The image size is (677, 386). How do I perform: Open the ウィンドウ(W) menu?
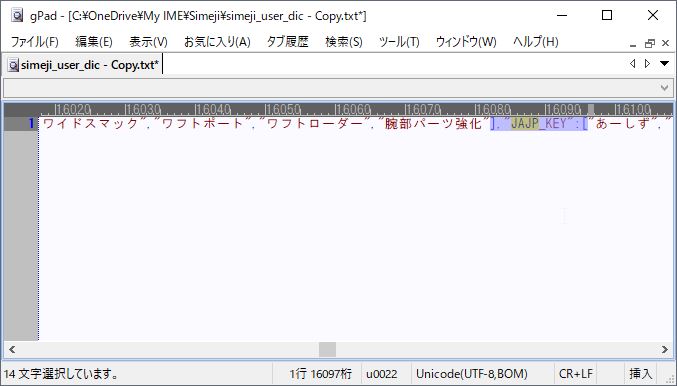(466, 42)
